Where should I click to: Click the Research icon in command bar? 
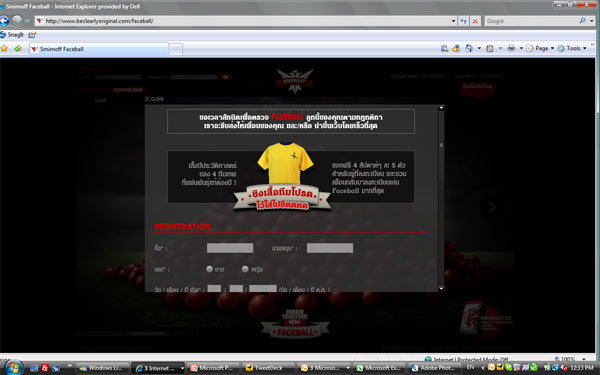(x=444, y=48)
